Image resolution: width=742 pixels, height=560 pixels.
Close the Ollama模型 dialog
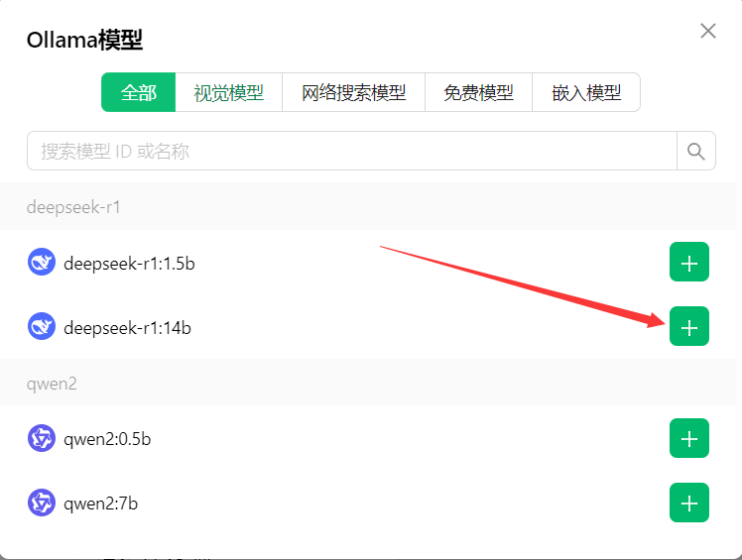pos(708,31)
